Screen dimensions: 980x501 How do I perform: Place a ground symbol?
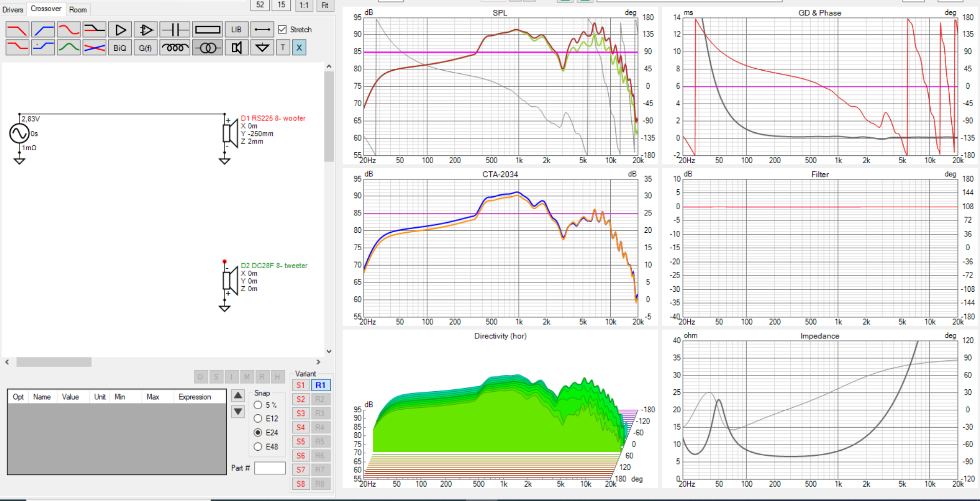click(262, 48)
